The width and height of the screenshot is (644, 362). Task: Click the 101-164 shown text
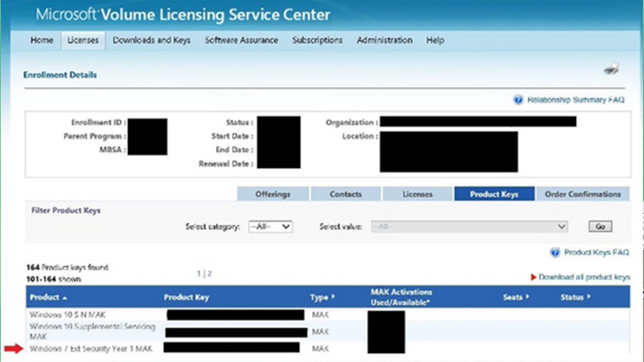pyautogui.click(x=54, y=279)
